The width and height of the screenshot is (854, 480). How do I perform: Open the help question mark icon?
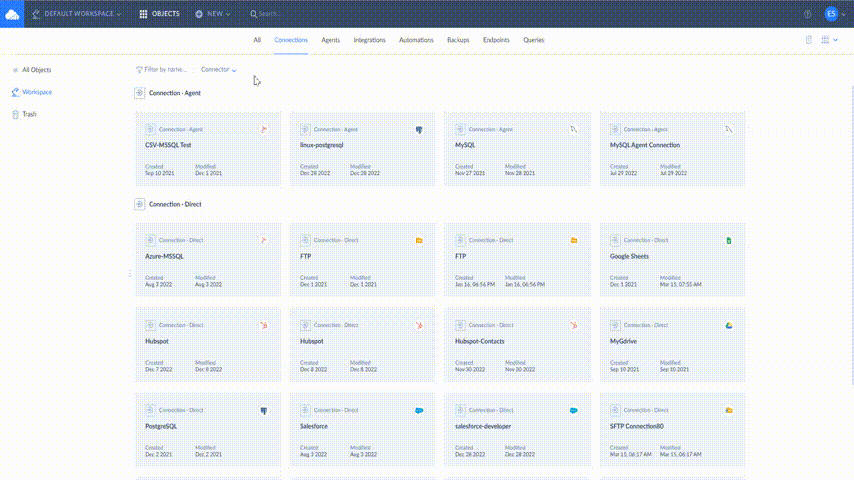pos(808,14)
